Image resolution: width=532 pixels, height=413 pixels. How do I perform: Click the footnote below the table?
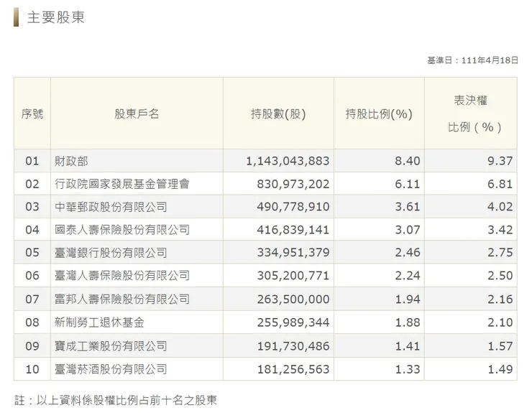pos(116,400)
